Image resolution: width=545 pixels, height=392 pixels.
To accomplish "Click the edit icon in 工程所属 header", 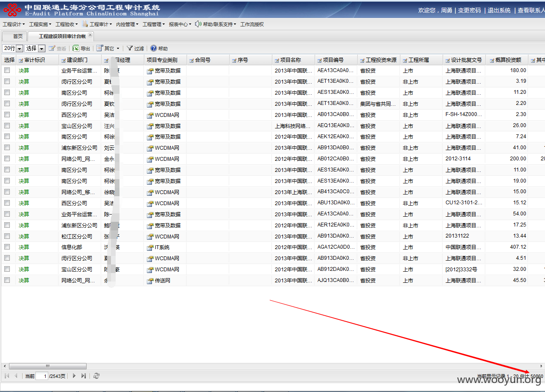I will point(405,61).
